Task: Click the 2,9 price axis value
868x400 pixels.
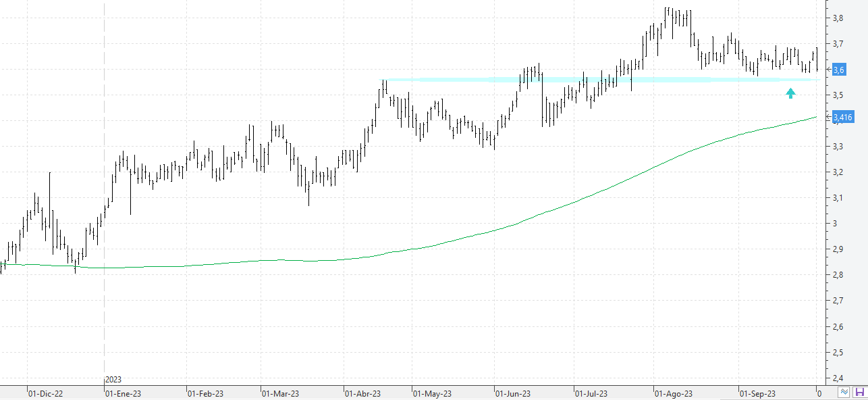Action: pos(838,249)
